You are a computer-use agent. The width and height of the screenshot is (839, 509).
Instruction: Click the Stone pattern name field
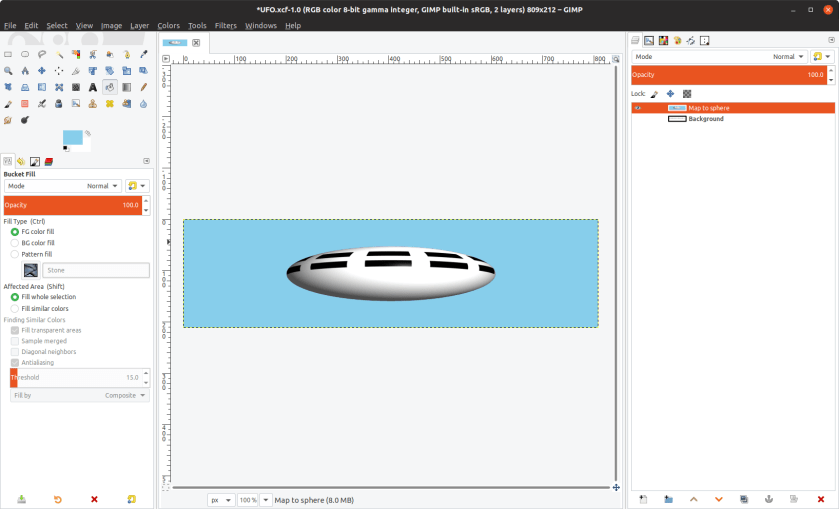pos(96,270)
